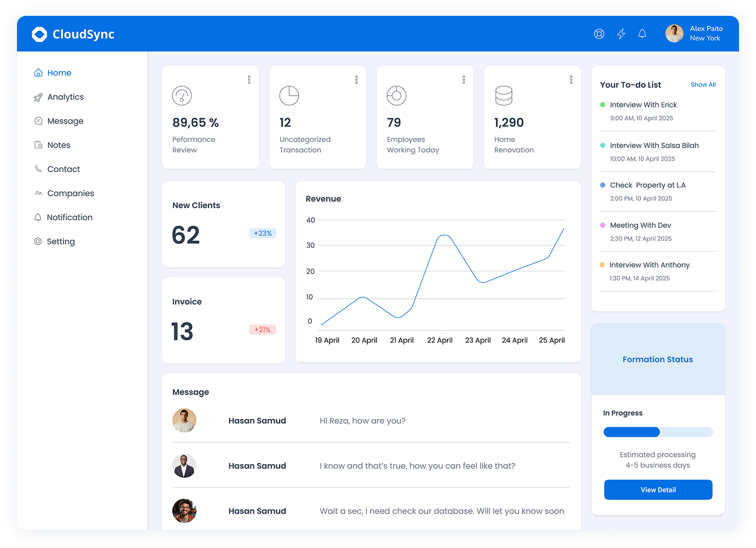Screen dimensions: 756x548
Task: Open the help lifebuoy icon in header
Action: point(599,34)
